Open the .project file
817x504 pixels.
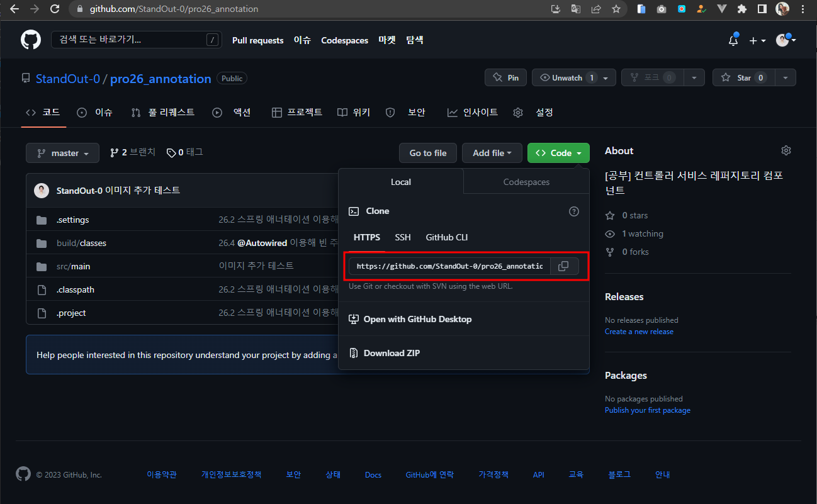pos(71,313)
